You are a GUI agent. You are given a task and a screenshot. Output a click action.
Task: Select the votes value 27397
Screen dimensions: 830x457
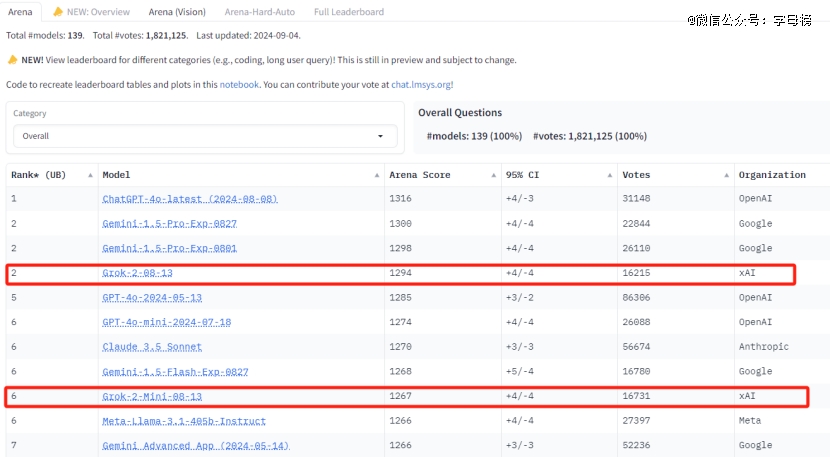click(x=636, y=420)
